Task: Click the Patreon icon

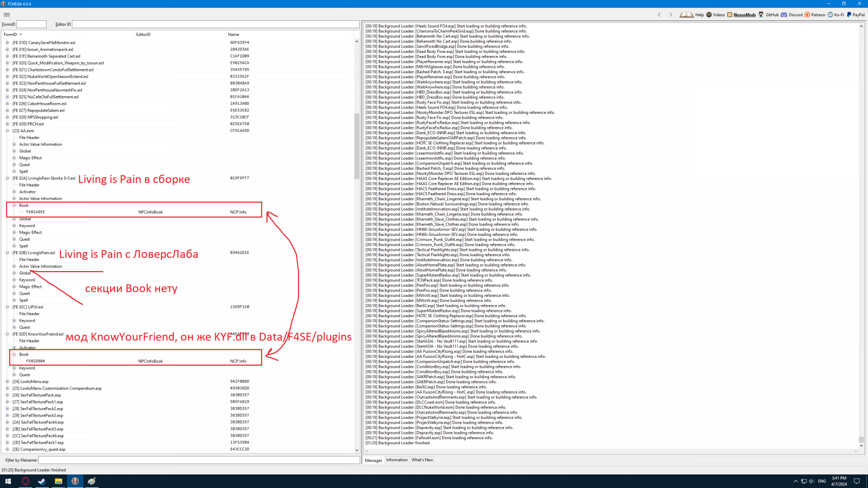Action: [807, 14]
